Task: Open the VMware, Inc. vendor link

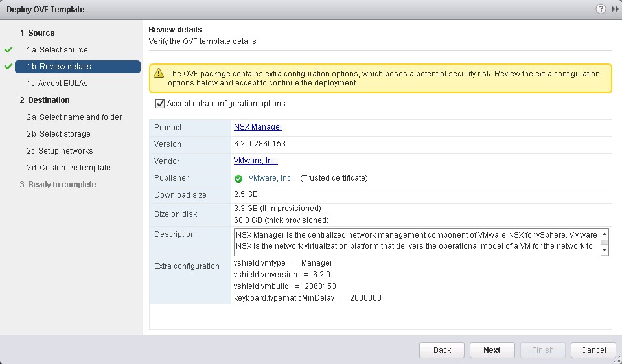Action: coord(255,161)
